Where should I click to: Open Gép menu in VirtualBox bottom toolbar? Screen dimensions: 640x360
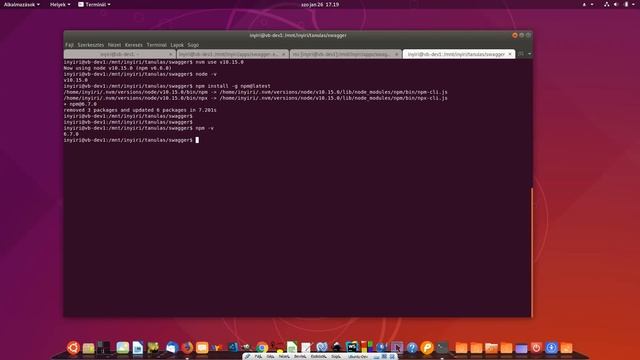(x=271, y=356)
